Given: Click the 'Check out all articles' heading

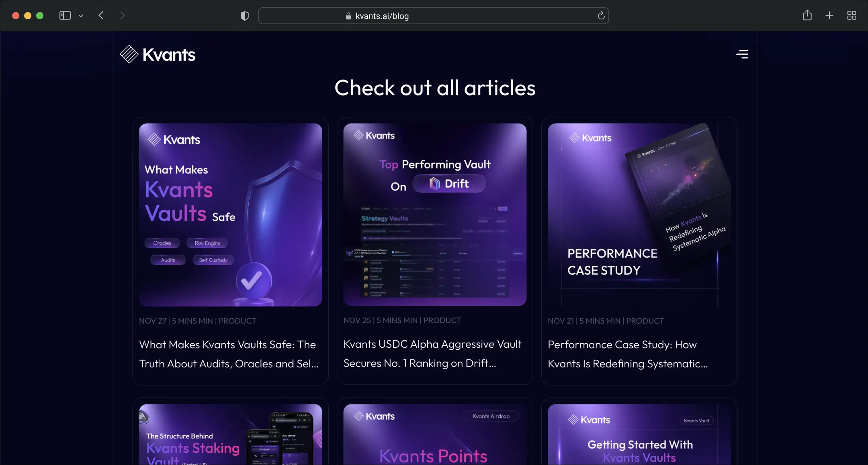Looking at the screenshot, I should [435, 88].
